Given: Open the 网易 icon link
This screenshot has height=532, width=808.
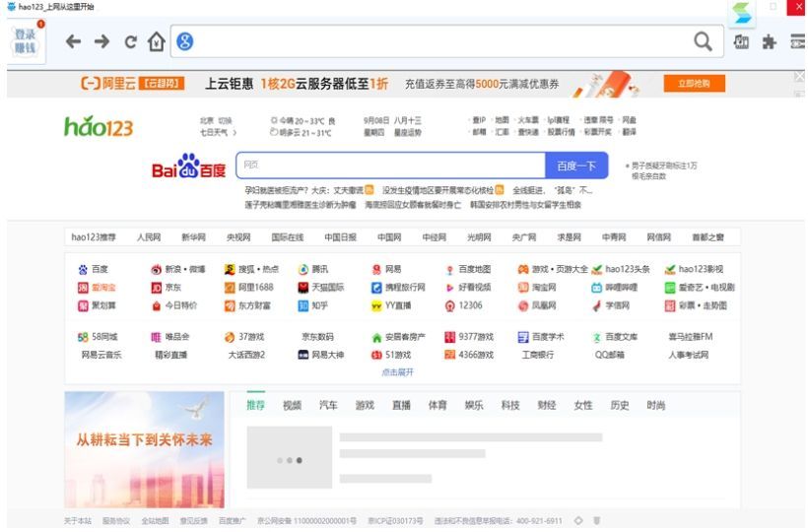Looking at the screenshot, I should point(376,269).
